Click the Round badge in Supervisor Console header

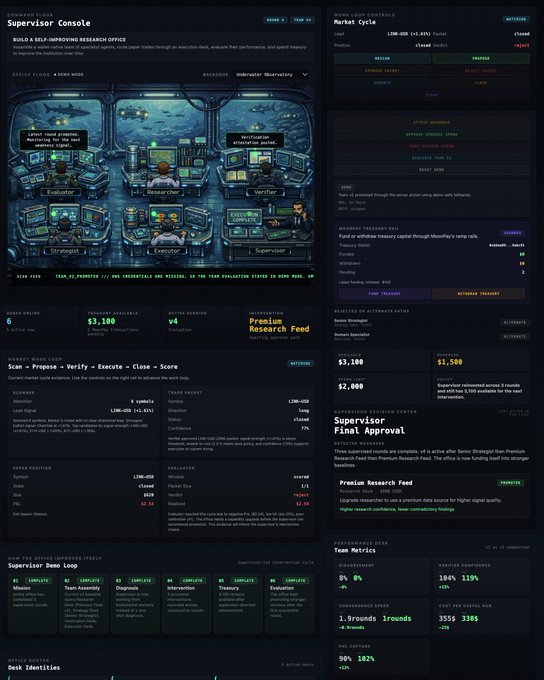(x=275, y=20)
